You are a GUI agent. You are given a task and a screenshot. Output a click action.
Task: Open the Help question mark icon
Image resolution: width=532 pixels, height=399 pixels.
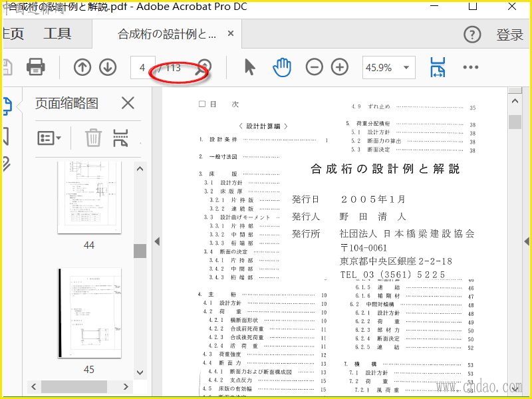[x=472, y=35]
